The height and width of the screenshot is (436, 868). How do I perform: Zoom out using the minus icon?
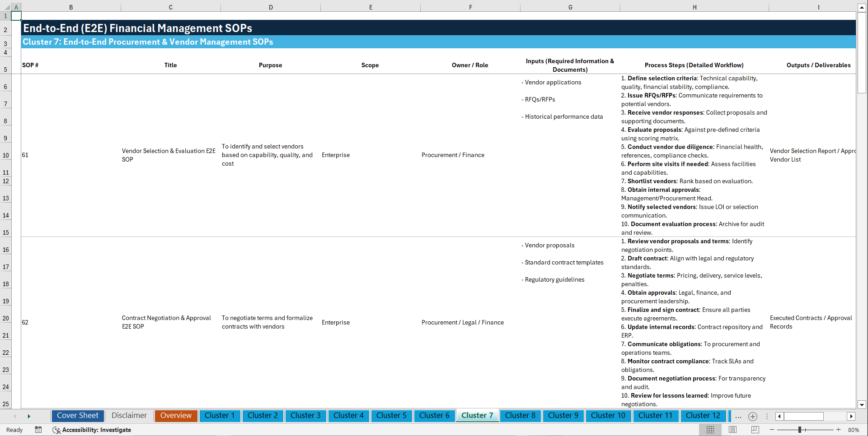(772, 430)
